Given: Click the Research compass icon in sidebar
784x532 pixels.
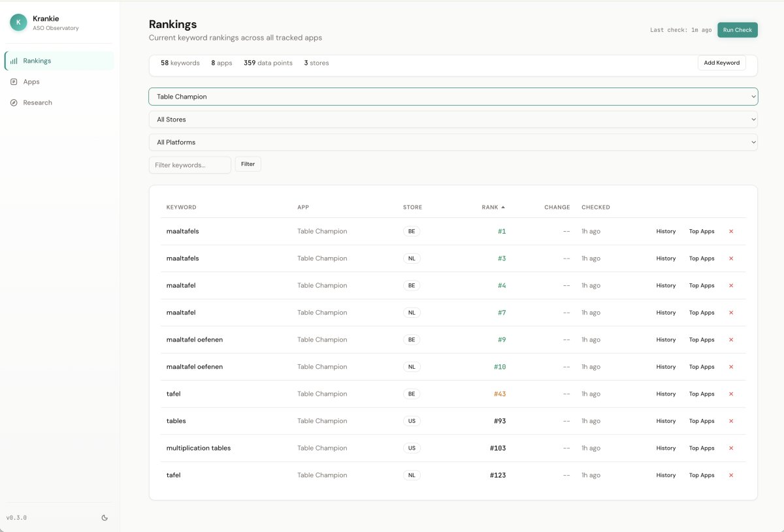Looking at the screenshot, I should 14,102.
